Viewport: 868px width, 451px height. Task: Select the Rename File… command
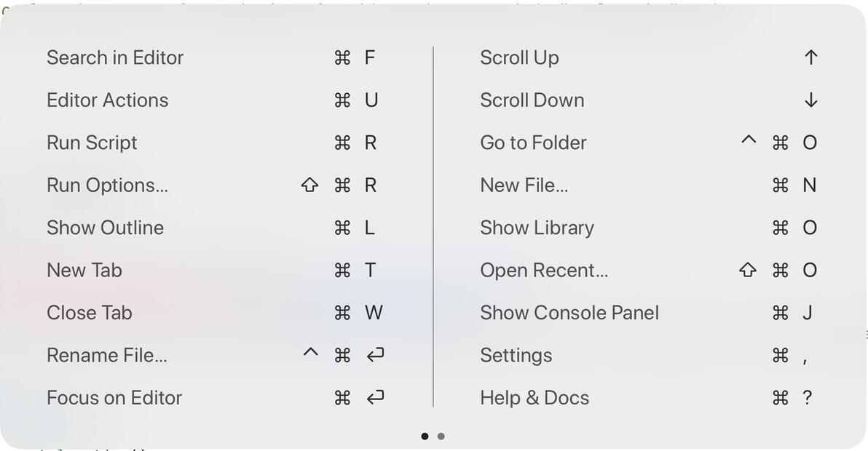[x=107, y=356]
